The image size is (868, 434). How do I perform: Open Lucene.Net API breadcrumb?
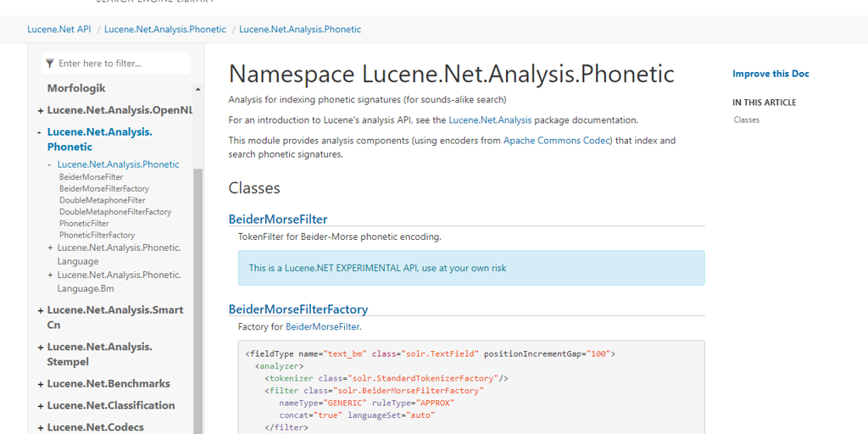coord(58,29)
